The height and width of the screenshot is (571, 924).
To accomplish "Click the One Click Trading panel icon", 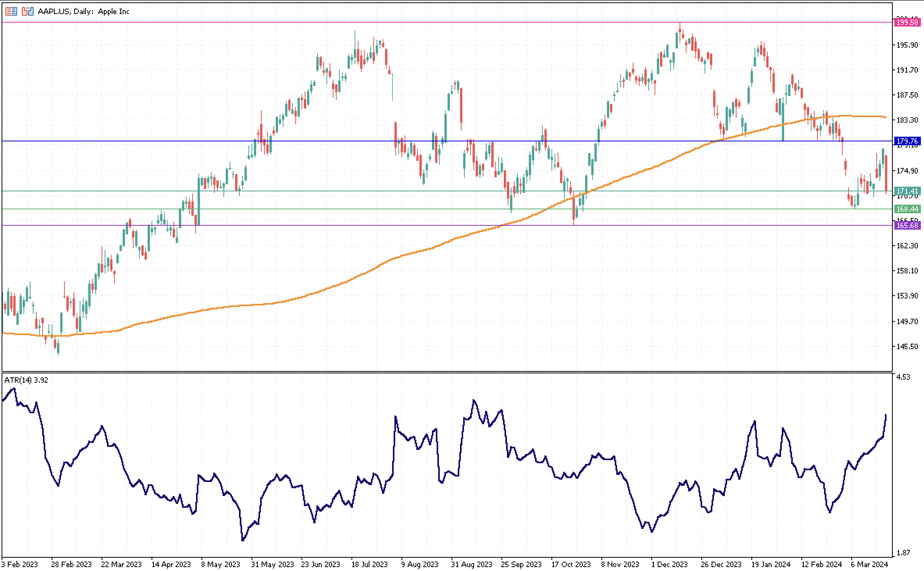I will (27, 11).
